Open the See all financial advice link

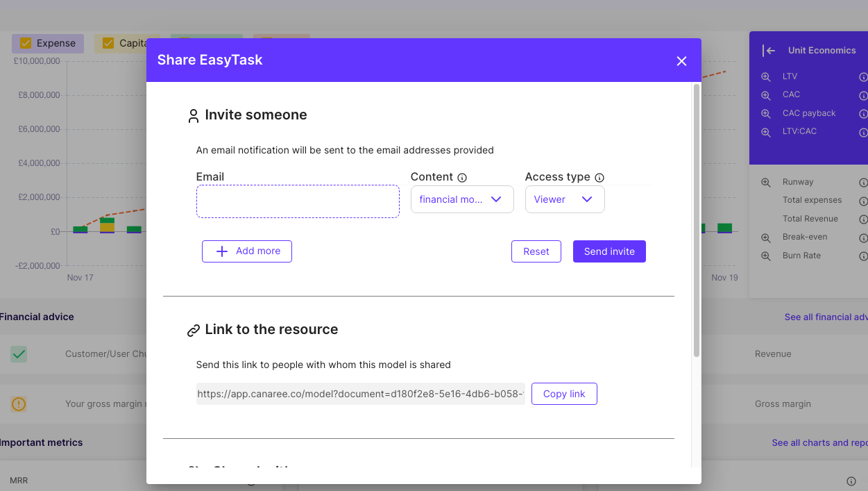click(826, 317)
